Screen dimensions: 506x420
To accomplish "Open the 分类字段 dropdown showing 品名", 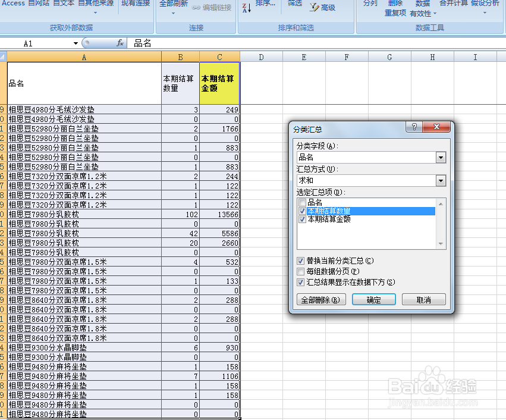I will 440,157.
